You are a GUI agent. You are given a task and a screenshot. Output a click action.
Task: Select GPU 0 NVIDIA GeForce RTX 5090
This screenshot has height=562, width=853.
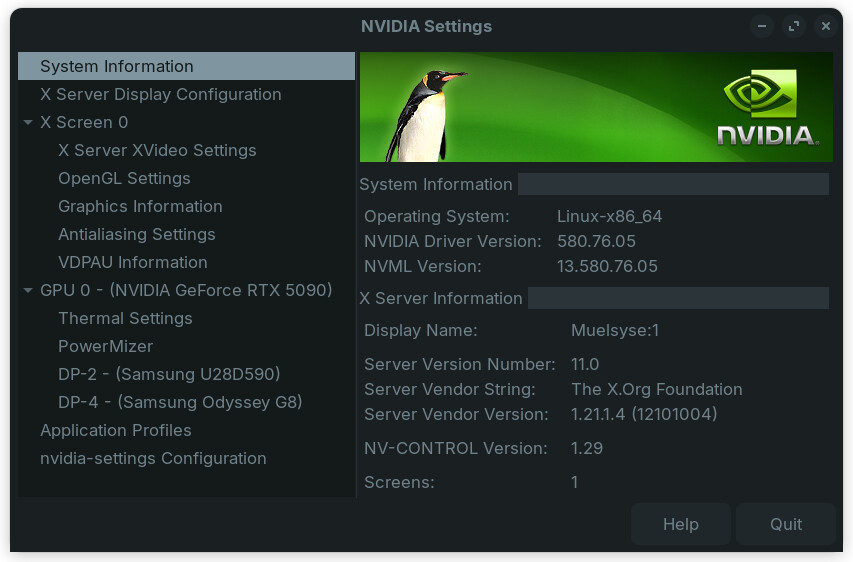(185, 290)
